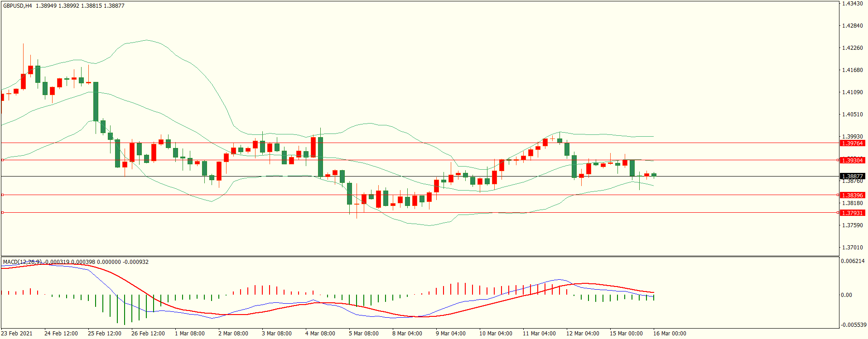Screen dimensions: 868x339
Task: Click the 2 Mar 08:00 time label
Action: tap(233, 334)
